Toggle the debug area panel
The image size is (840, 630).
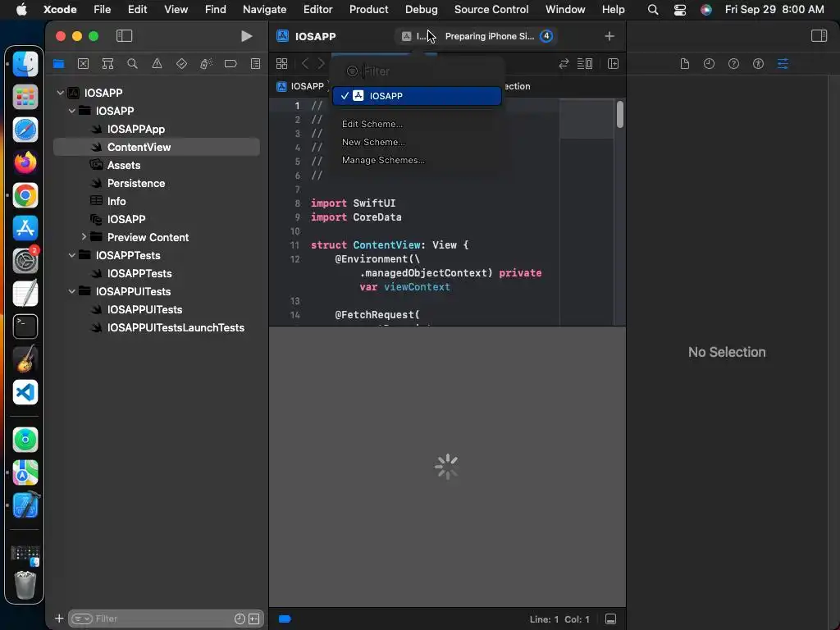[x=610, y=619]
